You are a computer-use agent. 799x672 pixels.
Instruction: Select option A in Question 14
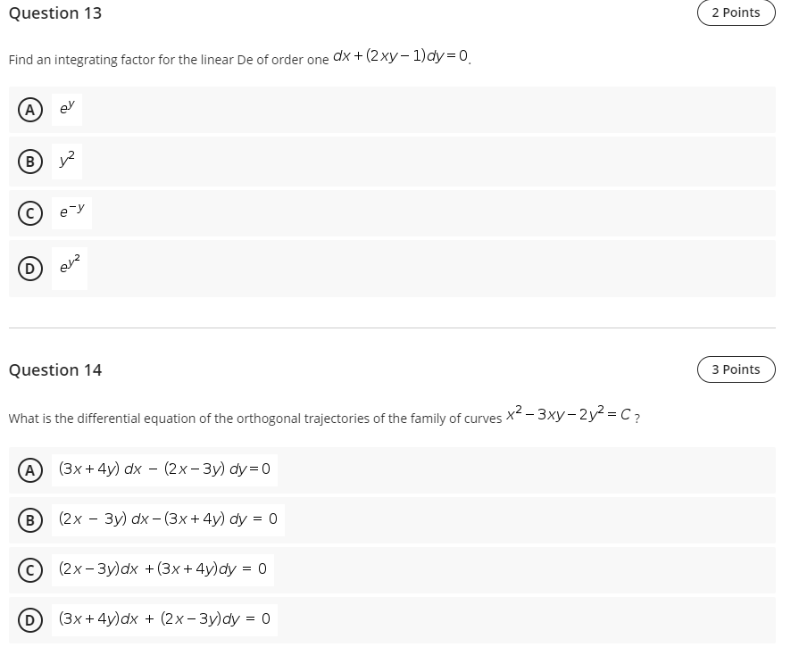31,469
